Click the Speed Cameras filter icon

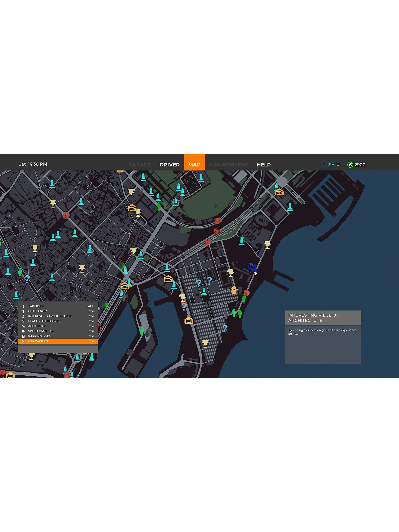point(23,331)
